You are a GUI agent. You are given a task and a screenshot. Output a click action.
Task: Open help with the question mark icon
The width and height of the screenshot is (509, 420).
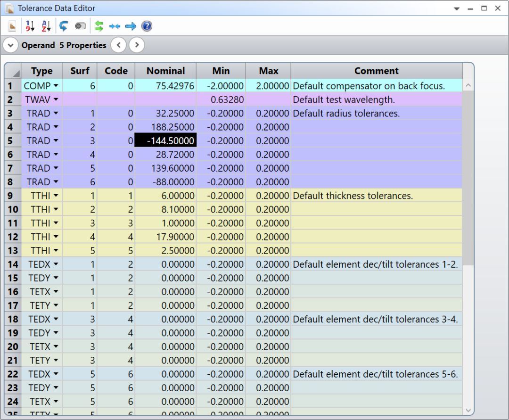pyautogui.click(x=147, y=26)
